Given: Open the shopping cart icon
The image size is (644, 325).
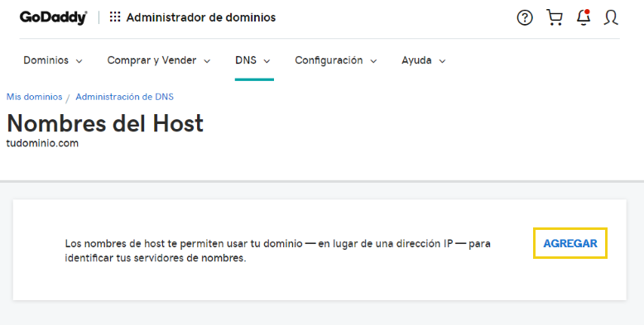Looking at the screenshot, I should pos(555,17).
